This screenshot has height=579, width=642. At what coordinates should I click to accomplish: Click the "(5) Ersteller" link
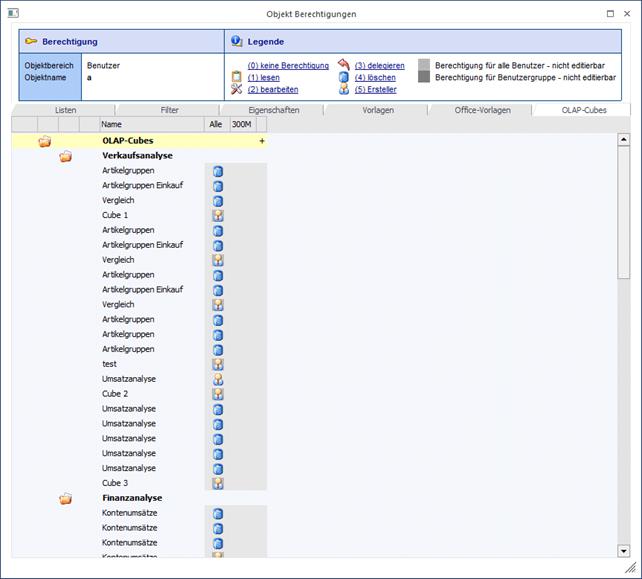376,89
